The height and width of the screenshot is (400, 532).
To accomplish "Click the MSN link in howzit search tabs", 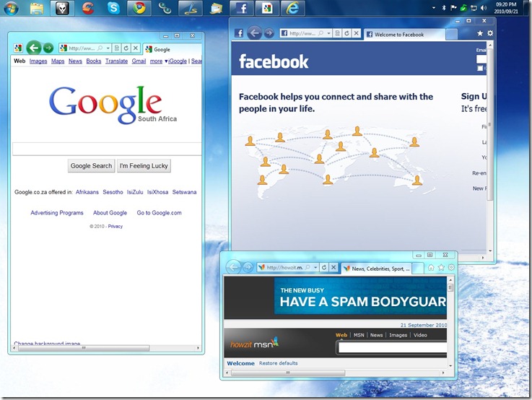I will (x=359, y=335).
